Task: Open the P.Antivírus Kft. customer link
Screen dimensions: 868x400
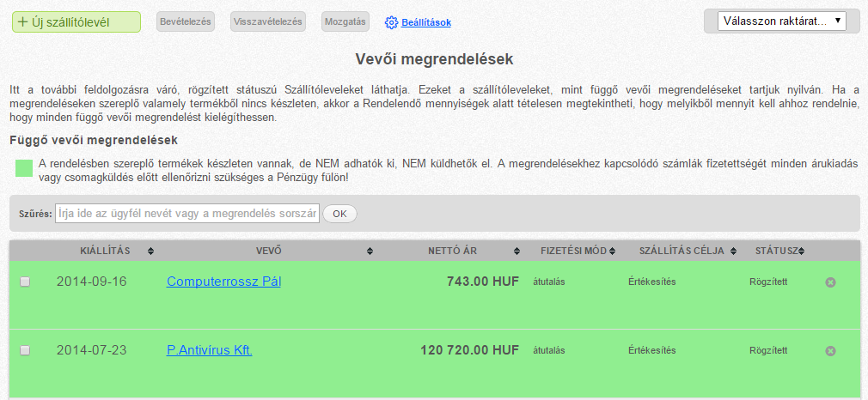Action: click(209, 350)
